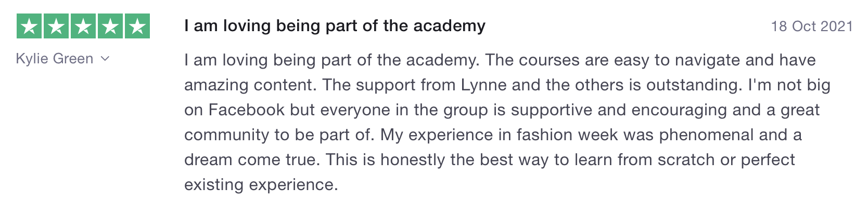Click the second green rating star
The height and width of the screenshot is (215, 868).
pos(56,26)
